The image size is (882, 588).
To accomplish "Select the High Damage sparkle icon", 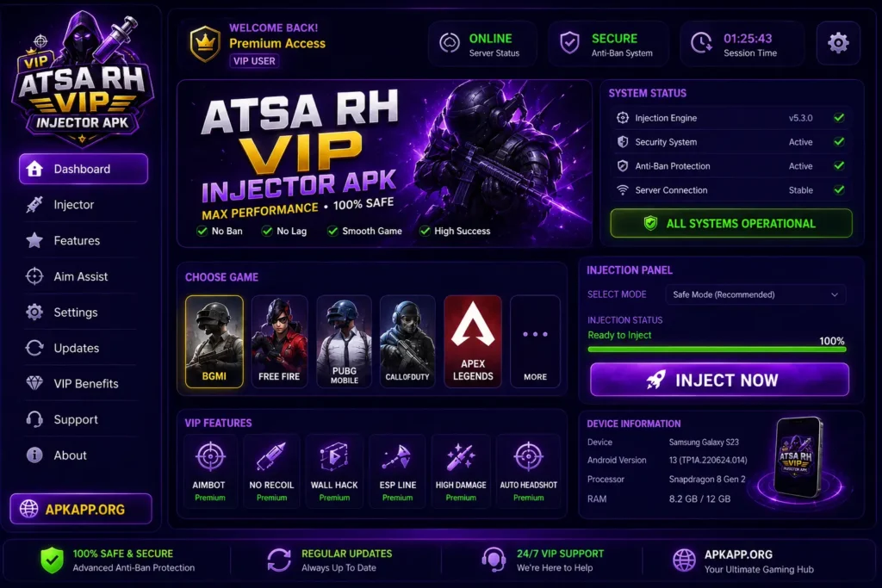I will (461, 456).
